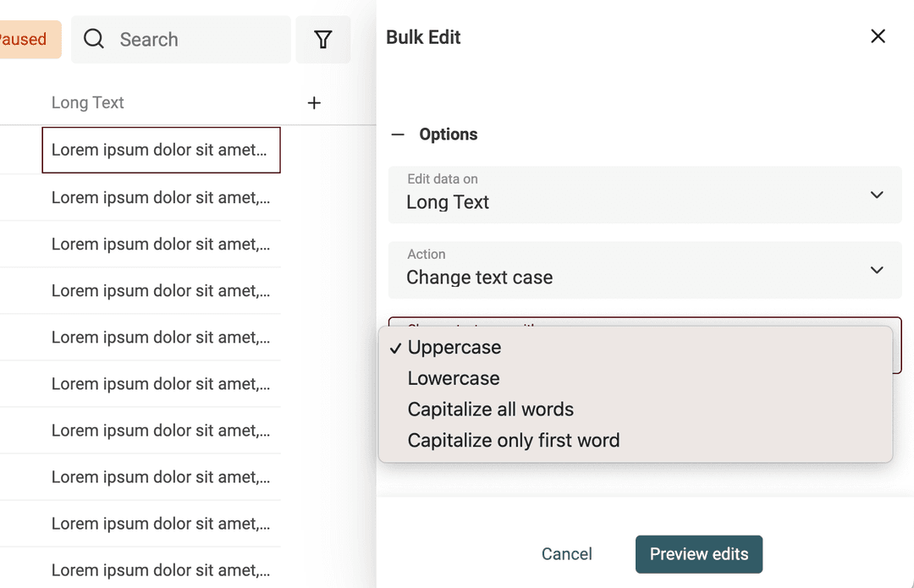Select Uppercase option
This screenshot has height=588, width=914.
(x=454, y=347)
